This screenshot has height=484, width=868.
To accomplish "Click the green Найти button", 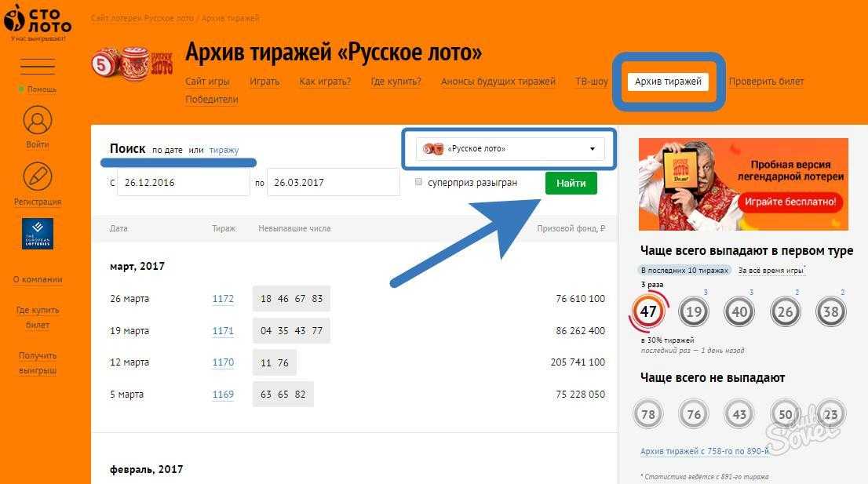I will pyautogui.click(x=571, y=183).
